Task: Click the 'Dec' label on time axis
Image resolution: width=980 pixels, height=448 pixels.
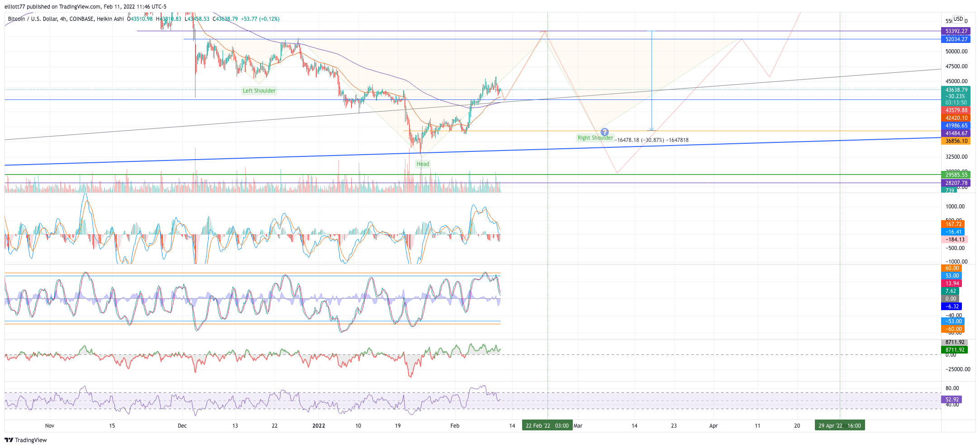Action: pos(182,426)
